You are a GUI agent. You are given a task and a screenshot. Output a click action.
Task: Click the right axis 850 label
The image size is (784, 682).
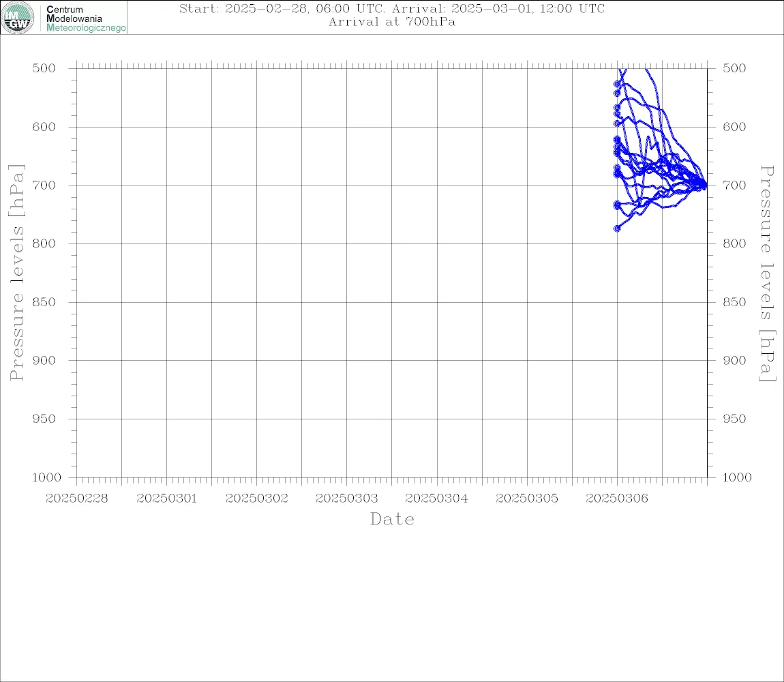pyautogui.click(x=734, y=301)
